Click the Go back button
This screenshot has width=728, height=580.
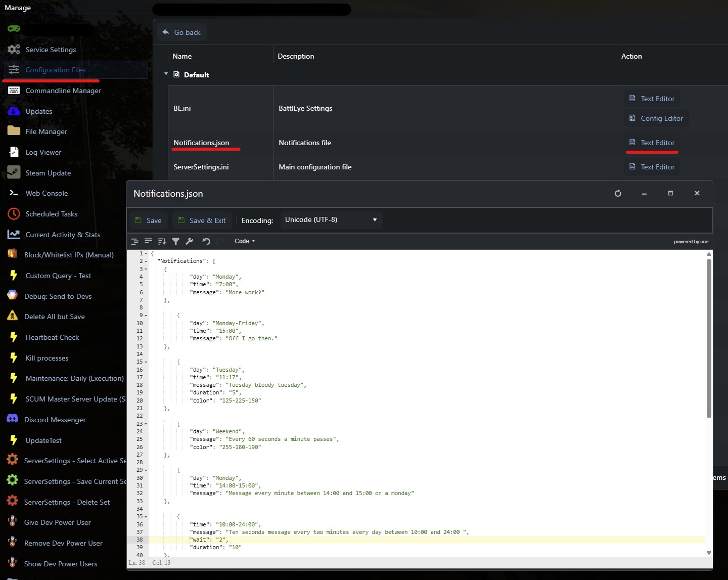click(181, 32)
